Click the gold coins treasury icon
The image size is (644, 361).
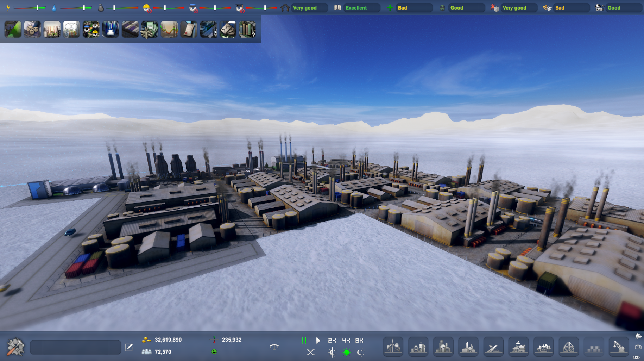pyautogui.click(x=146, y=340)
